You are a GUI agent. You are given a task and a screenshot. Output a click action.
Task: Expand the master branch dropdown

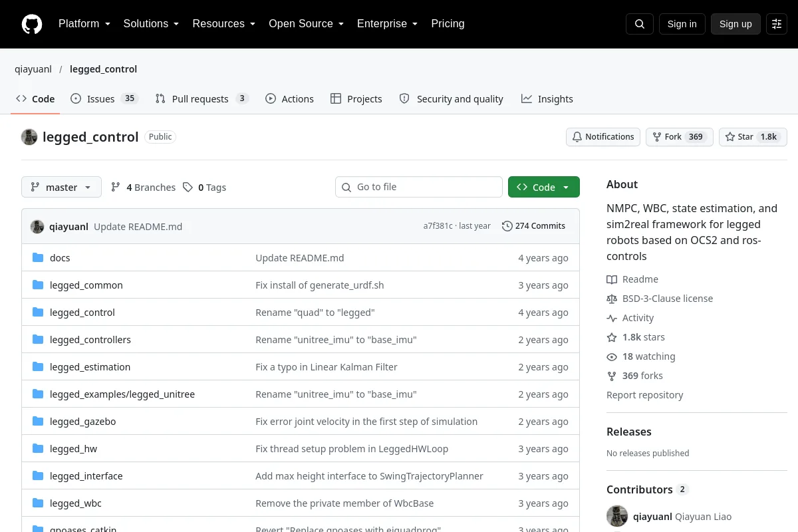point(61,188)
